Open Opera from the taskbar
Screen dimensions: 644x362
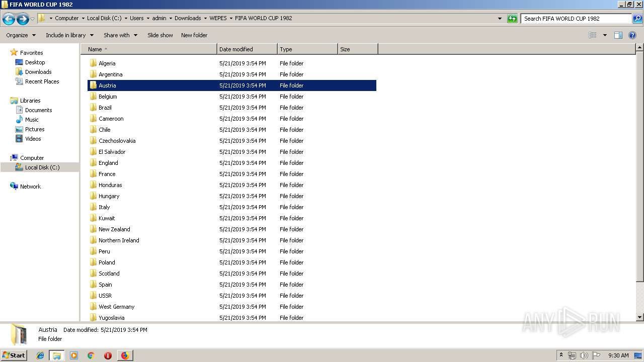(108, 355)
